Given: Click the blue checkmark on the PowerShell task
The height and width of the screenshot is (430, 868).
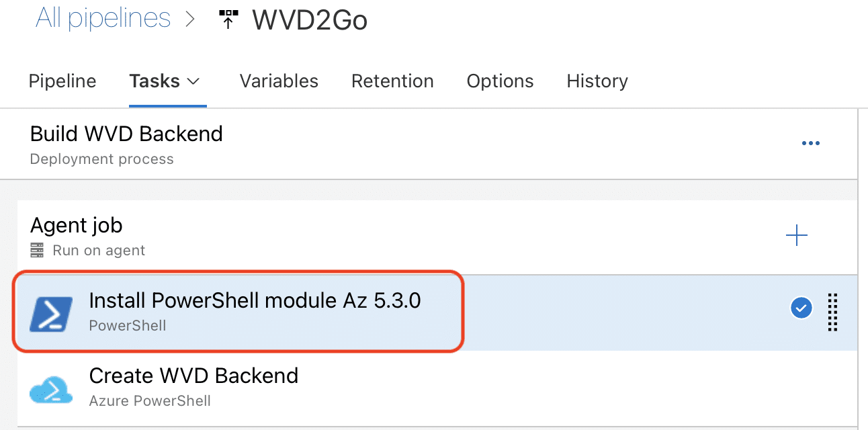Looking at the screenshot, I should [801, 308].
